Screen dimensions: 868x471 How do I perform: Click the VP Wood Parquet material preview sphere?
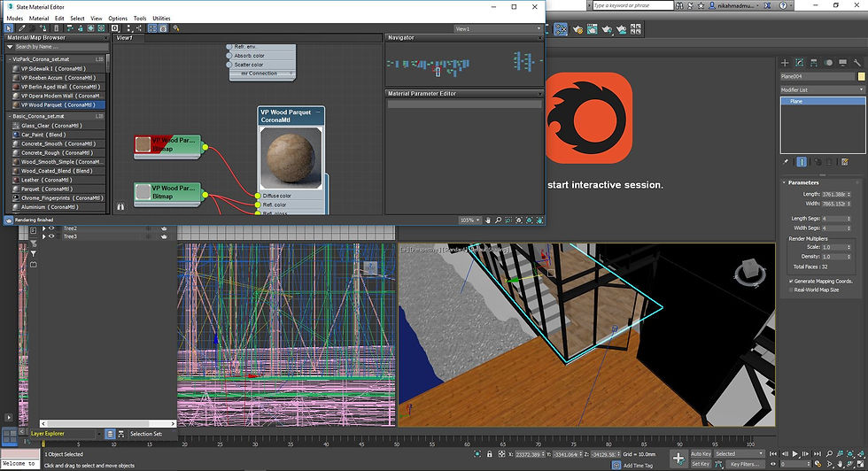[x=291, y=157]
